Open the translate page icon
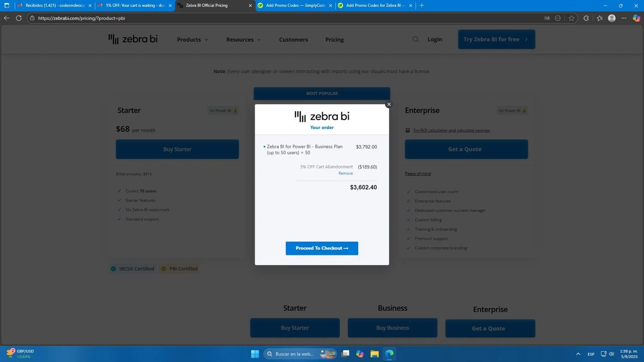 point(547,18)
